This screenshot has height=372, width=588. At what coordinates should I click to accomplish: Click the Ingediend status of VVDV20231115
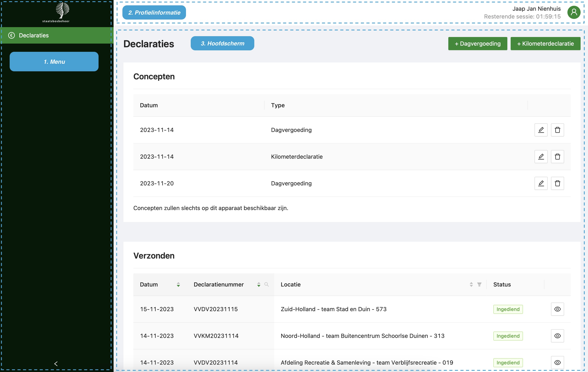508,309
